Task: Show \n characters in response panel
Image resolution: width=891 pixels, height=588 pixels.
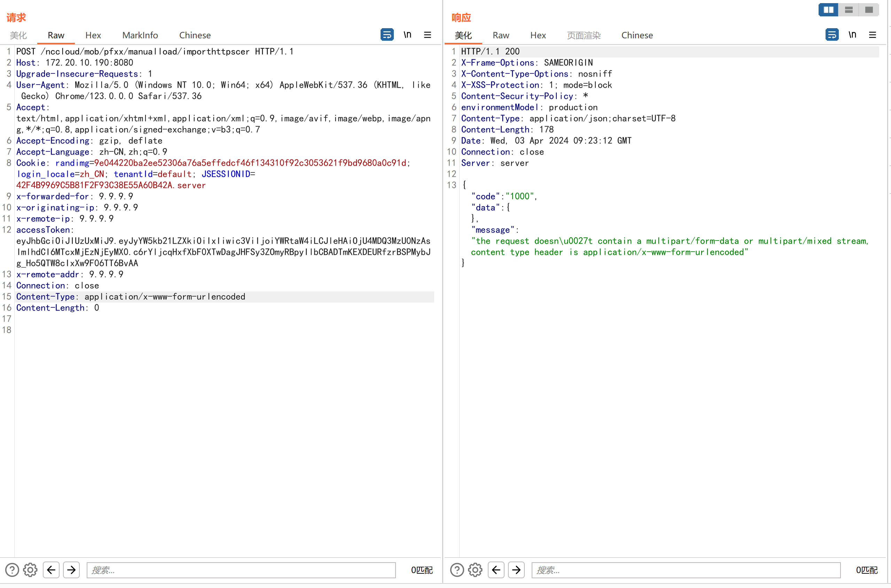Action: coord(852,34)
